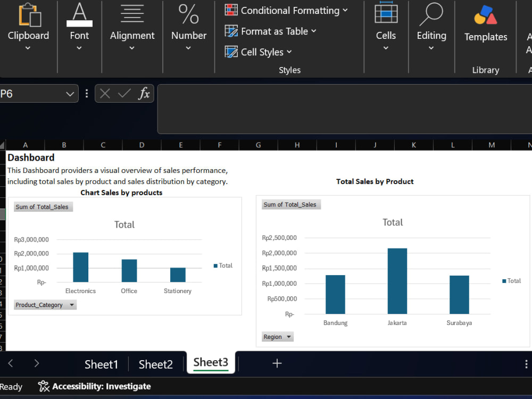Expand Format as Table chevron

coord(314,31)
